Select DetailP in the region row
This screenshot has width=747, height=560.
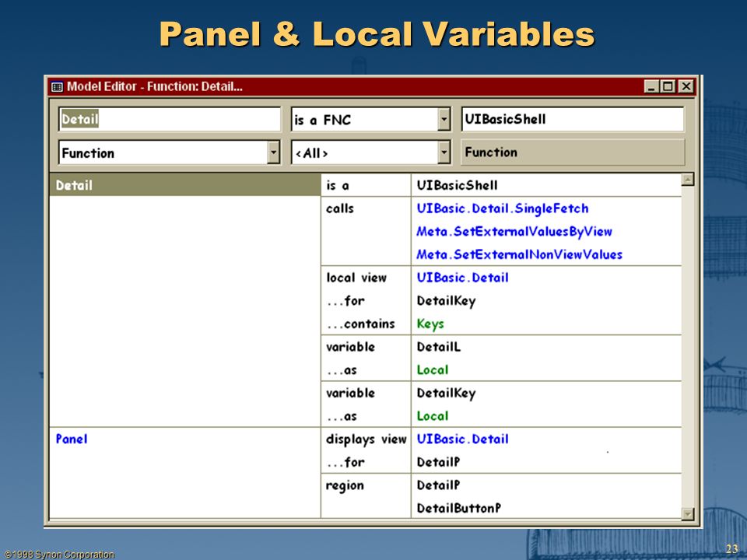438,485
